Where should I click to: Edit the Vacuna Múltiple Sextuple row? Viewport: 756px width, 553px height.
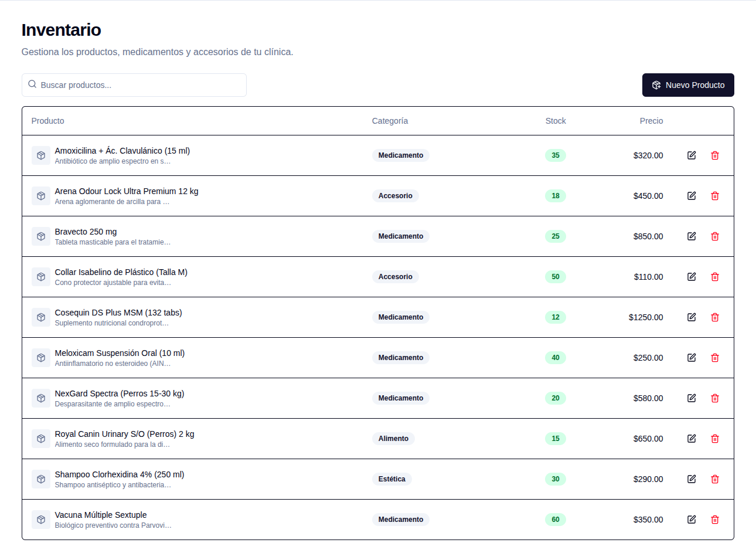(x=692, y=520)
